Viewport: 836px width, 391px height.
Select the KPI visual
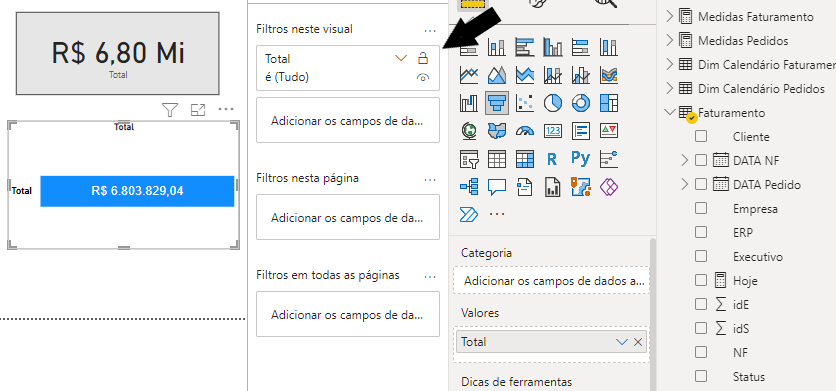point(608,130)
